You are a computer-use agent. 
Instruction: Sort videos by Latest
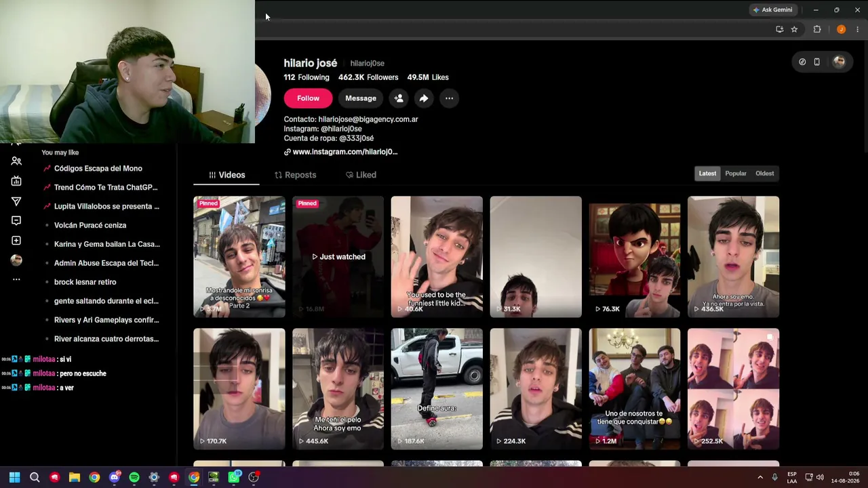point(707,174)
